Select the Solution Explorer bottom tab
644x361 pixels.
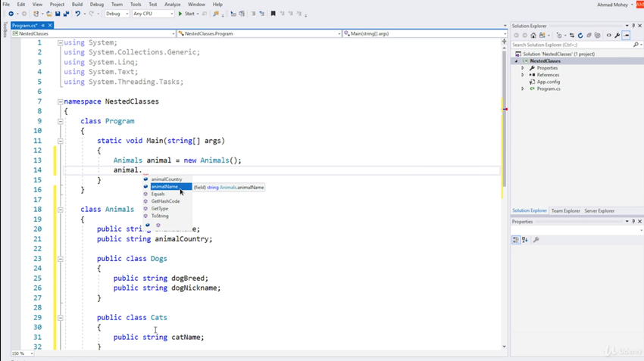(x=530, y=210)
